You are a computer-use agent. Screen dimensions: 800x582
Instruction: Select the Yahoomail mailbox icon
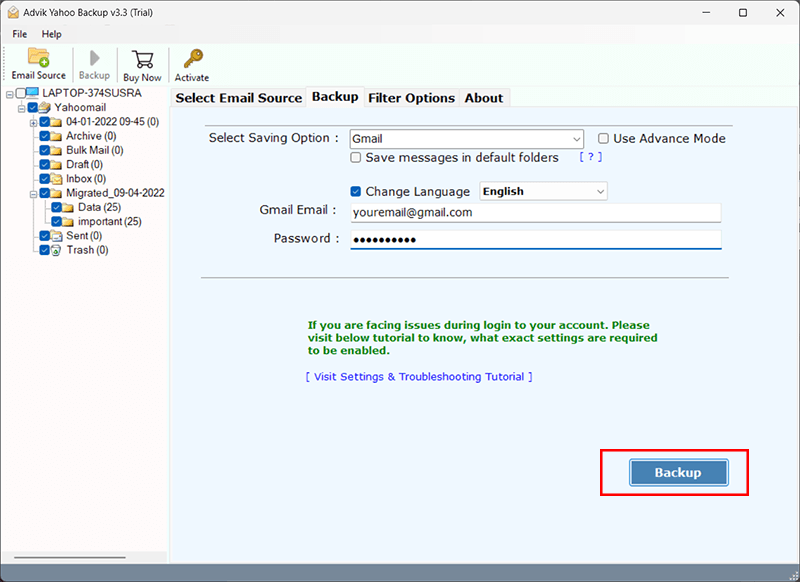(45, 108)
